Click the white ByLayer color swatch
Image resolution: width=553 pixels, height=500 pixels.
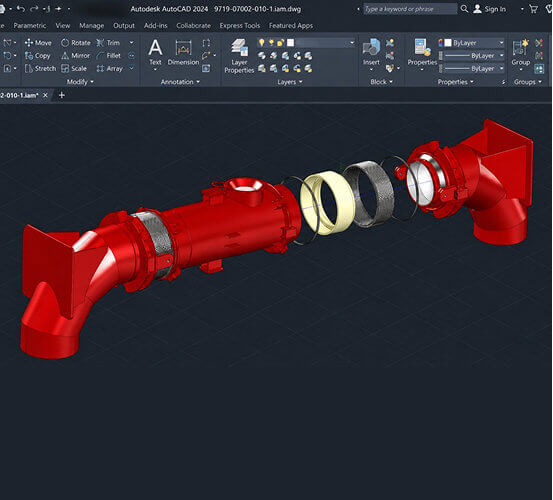[448, 43]
